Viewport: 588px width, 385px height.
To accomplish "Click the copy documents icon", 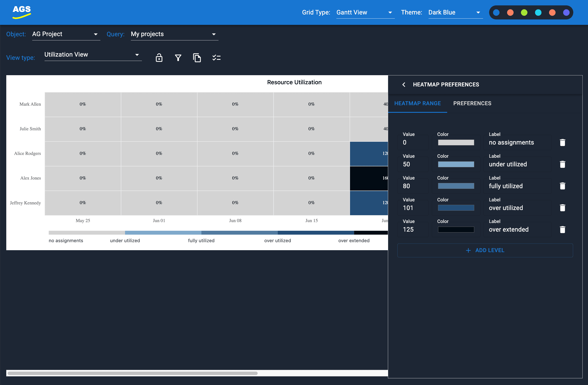I will coord(197,58).
